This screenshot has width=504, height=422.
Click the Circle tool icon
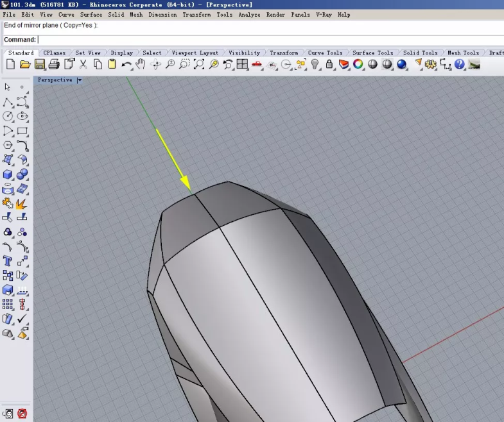point(8,116)
